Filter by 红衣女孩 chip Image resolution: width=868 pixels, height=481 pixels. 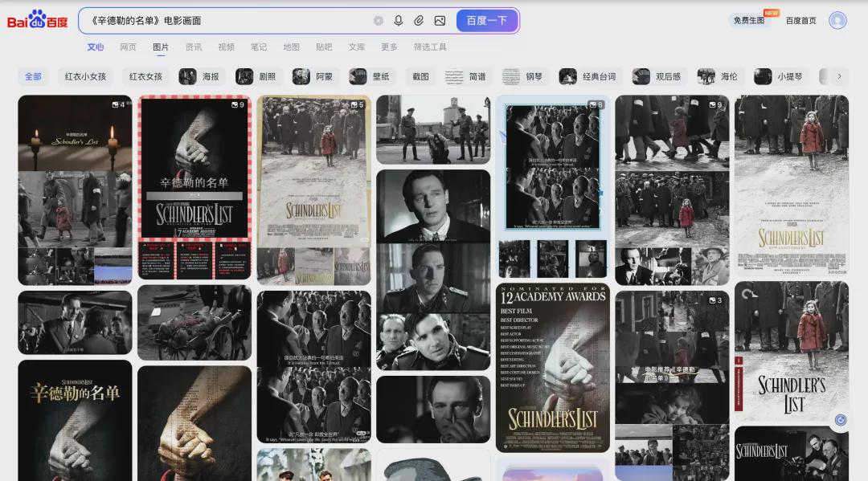(x=145, y=76)
